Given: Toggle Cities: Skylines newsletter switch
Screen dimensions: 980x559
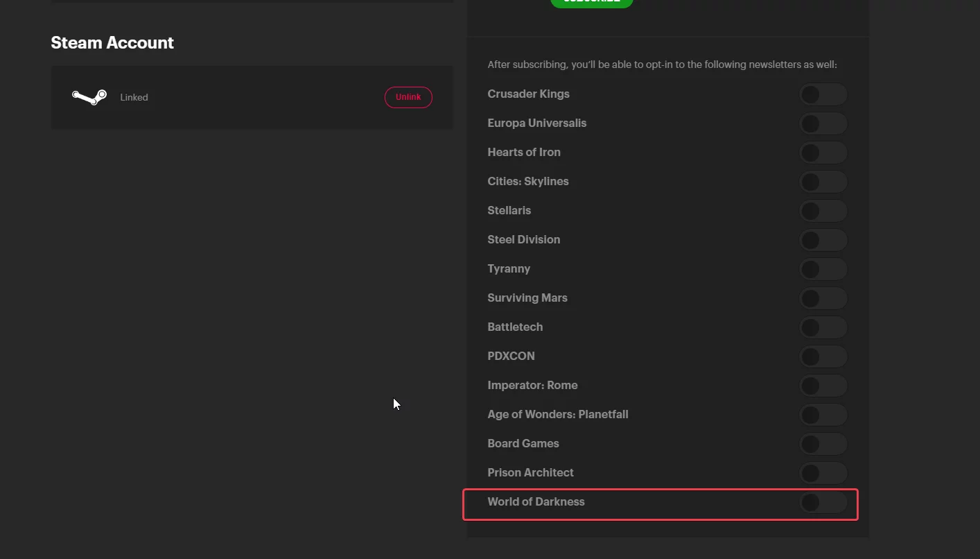Looking at the screenshot, I should pos(823,182).
